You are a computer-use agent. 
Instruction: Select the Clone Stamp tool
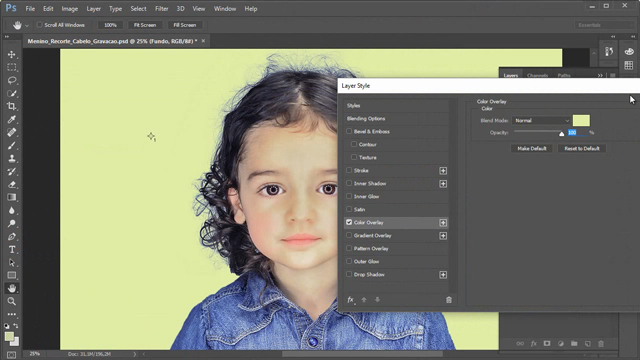[x=11, y=158]
